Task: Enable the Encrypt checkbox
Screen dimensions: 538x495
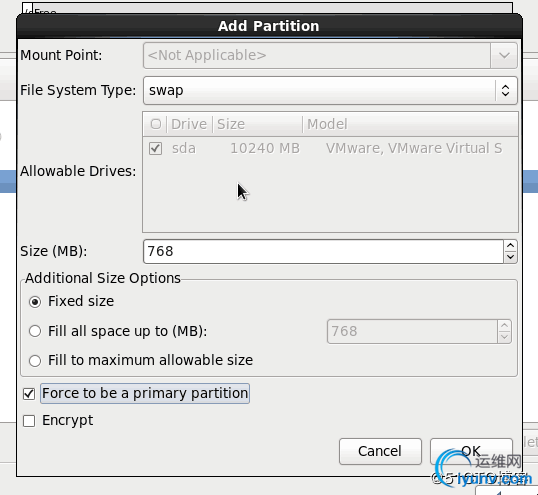Action: 29,421
